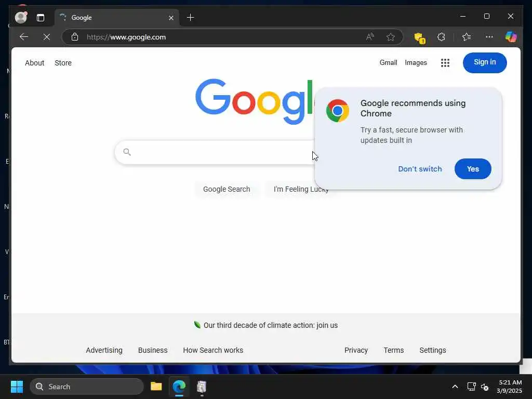Click the Google Search button
The height and width of the screenshot is (399, 532).
pos(227,189)
